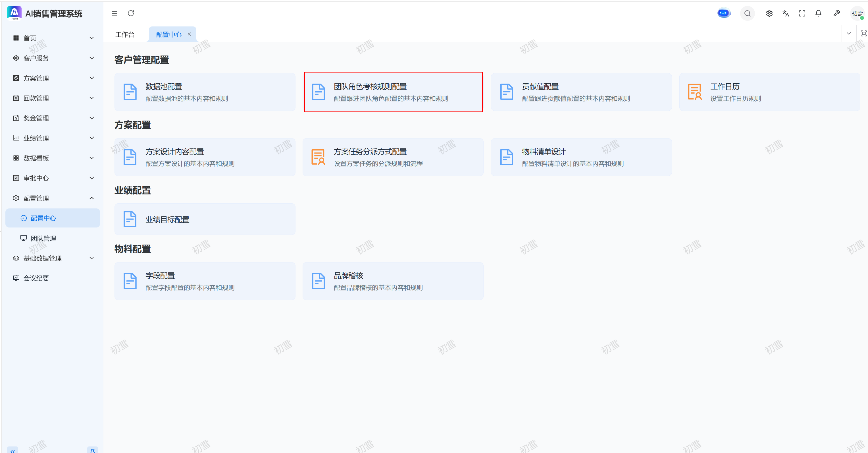This screenshot has height=453, width=868.
Task: Open settings gear in top toolbar
Action: click(769, 13)
